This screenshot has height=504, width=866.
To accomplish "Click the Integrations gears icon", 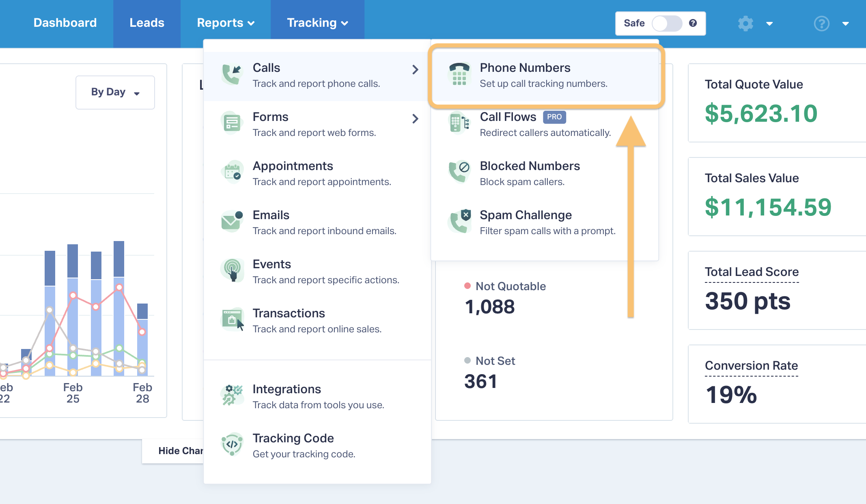I will [232, 395].
